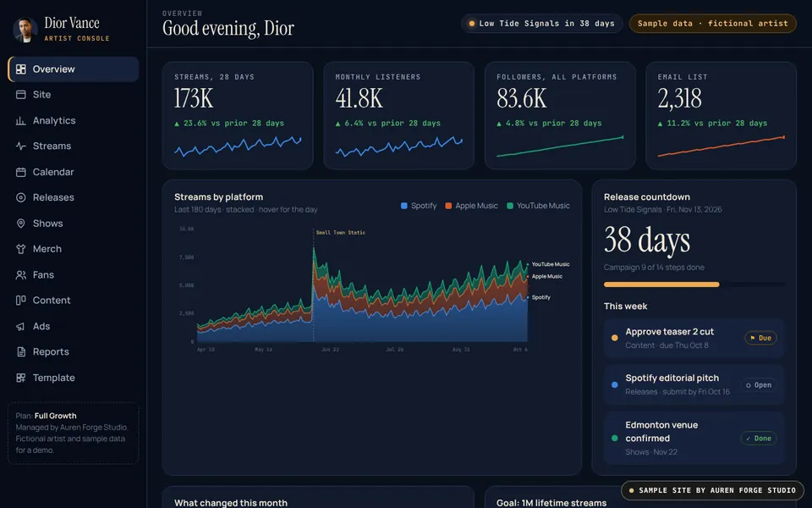Click the campaign progress bar
The image size is (812, 508).
coord(694,284)
